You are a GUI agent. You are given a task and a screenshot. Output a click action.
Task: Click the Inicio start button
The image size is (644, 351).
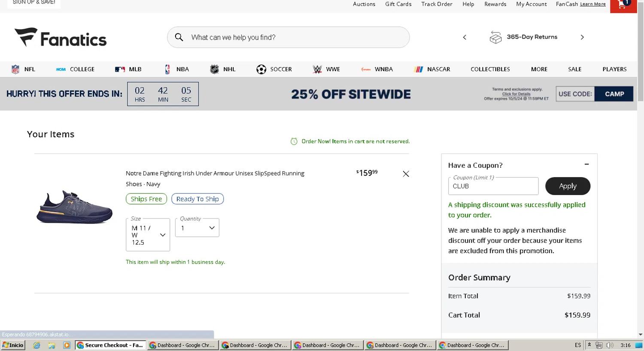13,345
